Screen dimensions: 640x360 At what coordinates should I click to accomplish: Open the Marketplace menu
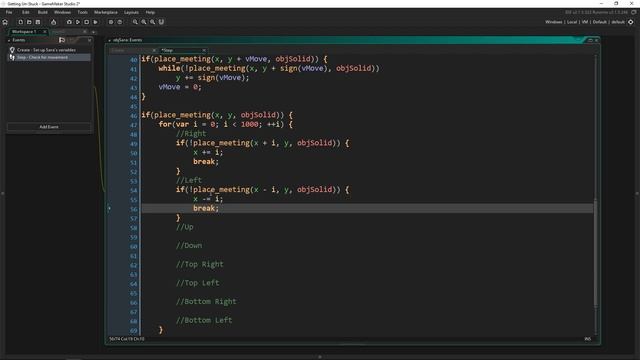click(x=106, y=12)
